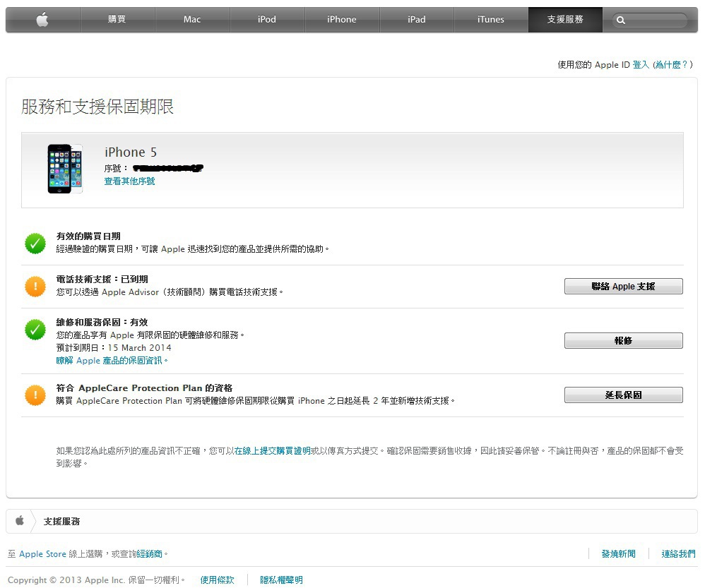Select the 支援服務 navigation tab
705x588 pixels.
[565, 19]
